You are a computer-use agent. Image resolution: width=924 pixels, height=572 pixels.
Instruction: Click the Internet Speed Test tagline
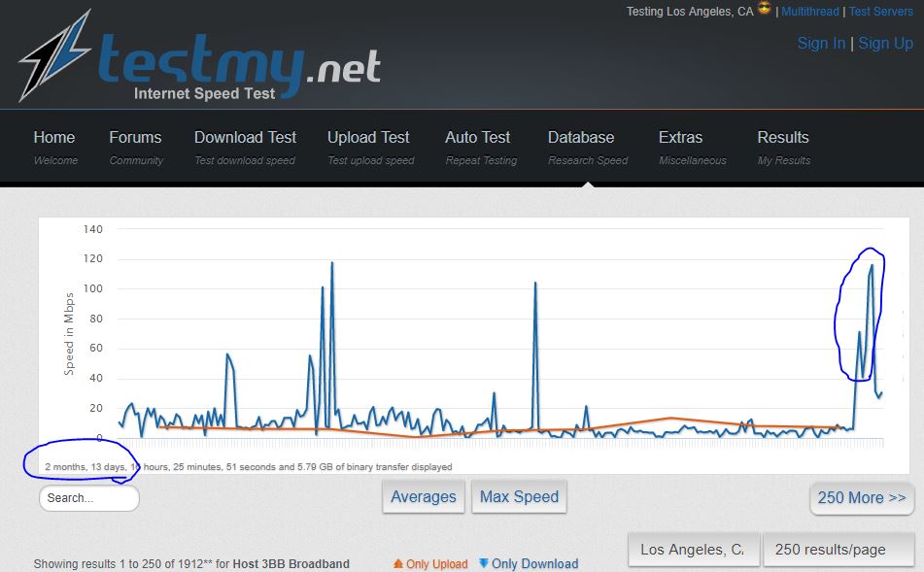click(x=204, y=93)
